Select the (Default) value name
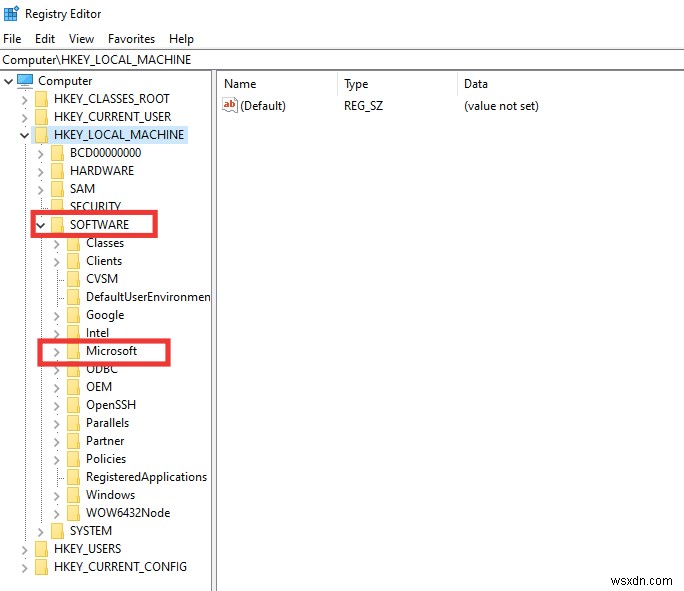Screen dimensions: 684x591 [x=263, y=106]
